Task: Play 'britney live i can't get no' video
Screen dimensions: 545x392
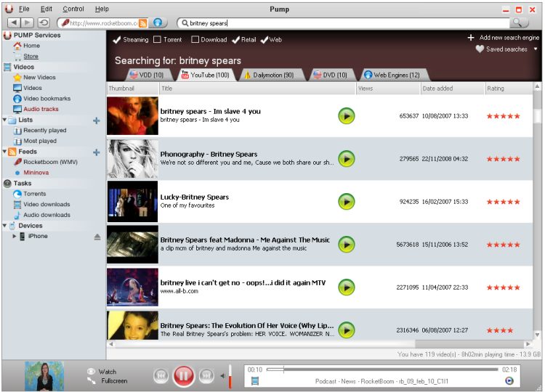Action: [x=346, y=287]
